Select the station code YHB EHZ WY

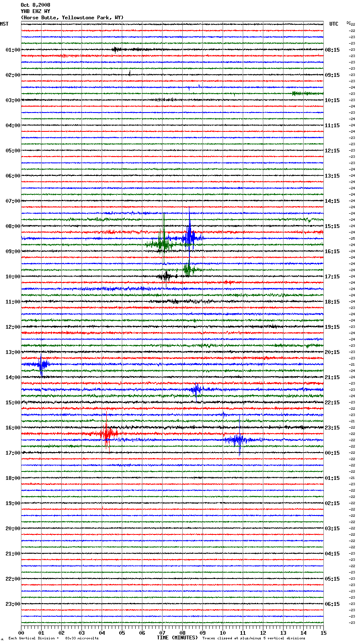coord(35,11)
